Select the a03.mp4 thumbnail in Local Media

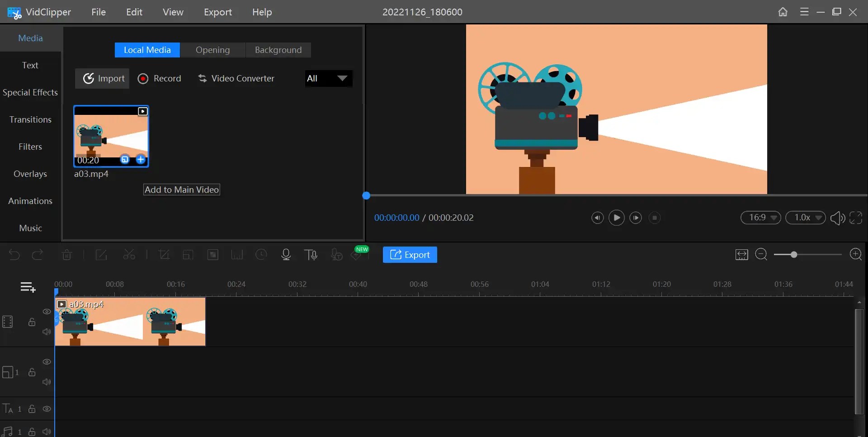click(x=111, y=136)
